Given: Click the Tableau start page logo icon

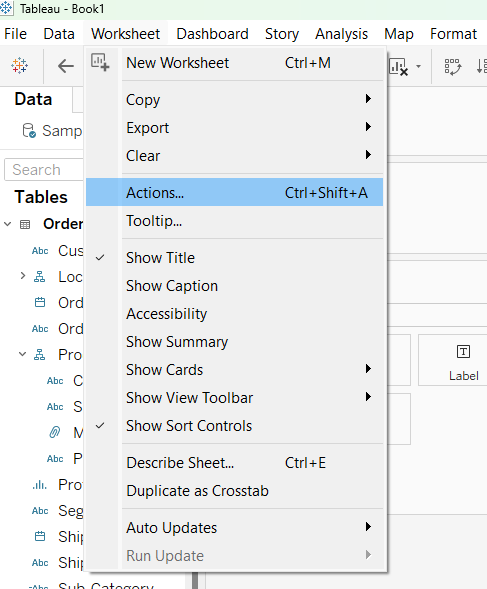Looking at the screenshot, I should tap(19, 66).
